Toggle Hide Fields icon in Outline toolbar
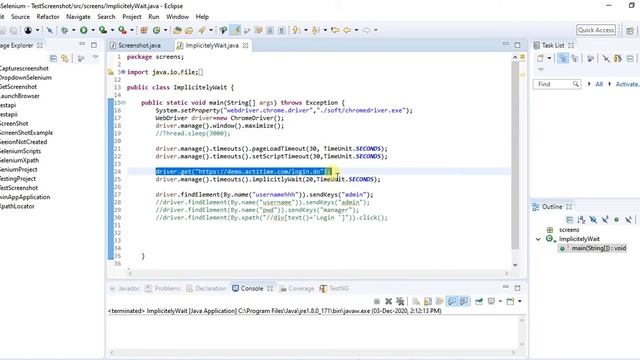 tap(593, 220)
